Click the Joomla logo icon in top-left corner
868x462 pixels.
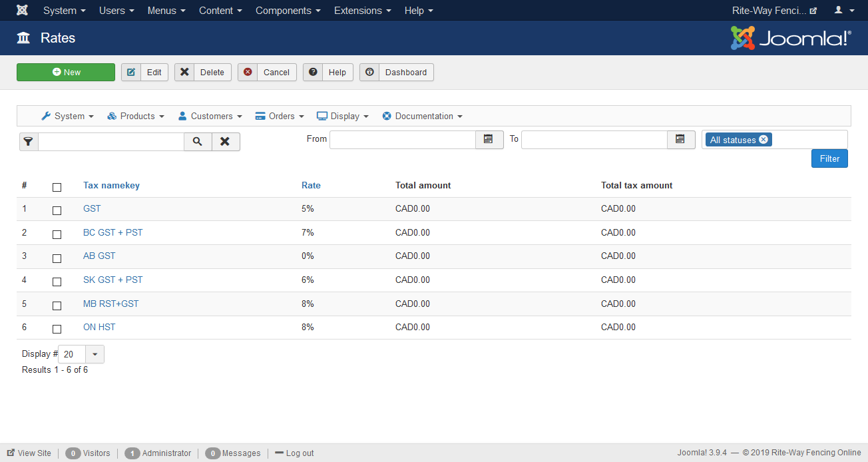pos(22,11)
